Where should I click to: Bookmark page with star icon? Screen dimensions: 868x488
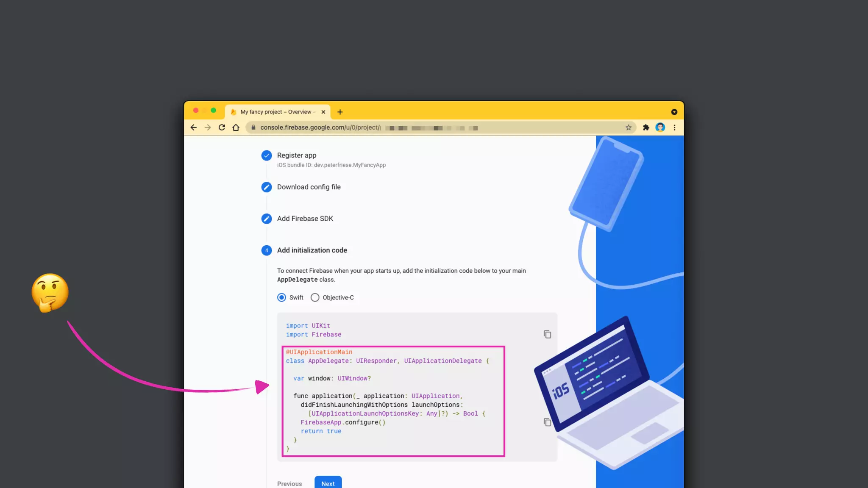629,128
